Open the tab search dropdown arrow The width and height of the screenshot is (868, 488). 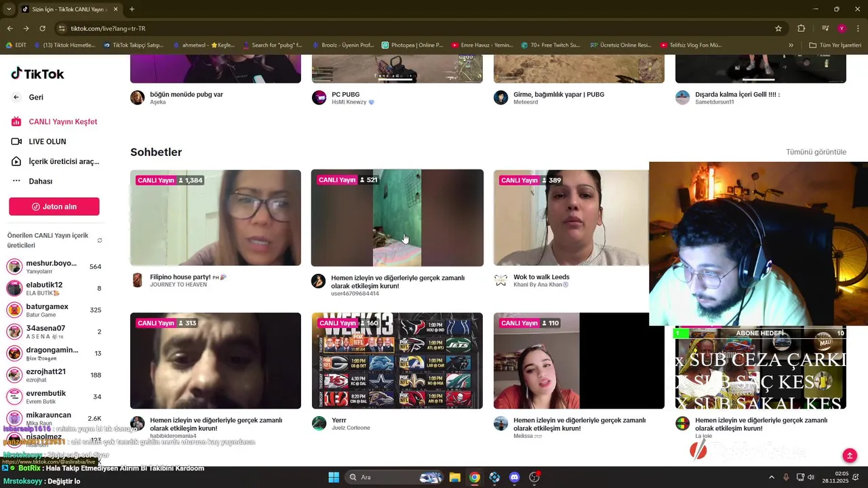point(9,9)
